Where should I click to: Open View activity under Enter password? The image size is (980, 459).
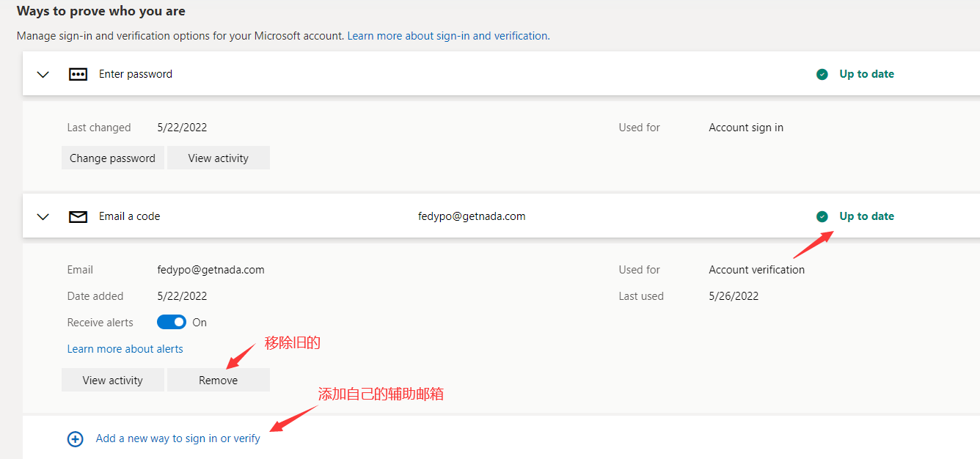click(218, 158)
